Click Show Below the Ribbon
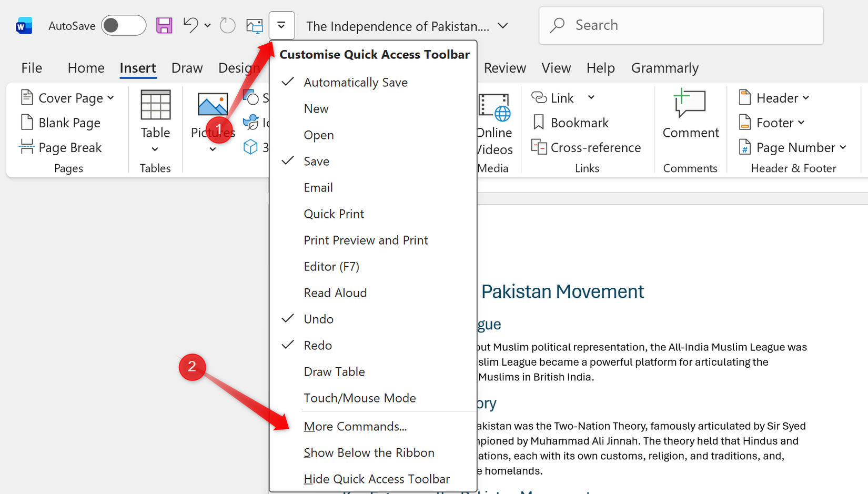868x494 pixels. click(x=369, y=453)
